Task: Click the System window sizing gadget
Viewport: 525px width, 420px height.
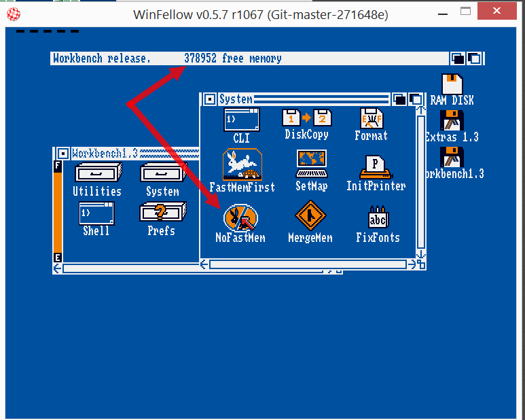Action: click(421, 265)
